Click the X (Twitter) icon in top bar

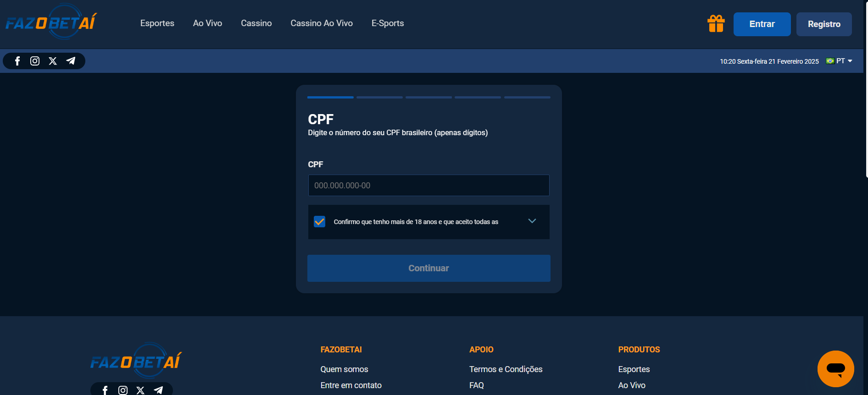[x=53, y=61]
